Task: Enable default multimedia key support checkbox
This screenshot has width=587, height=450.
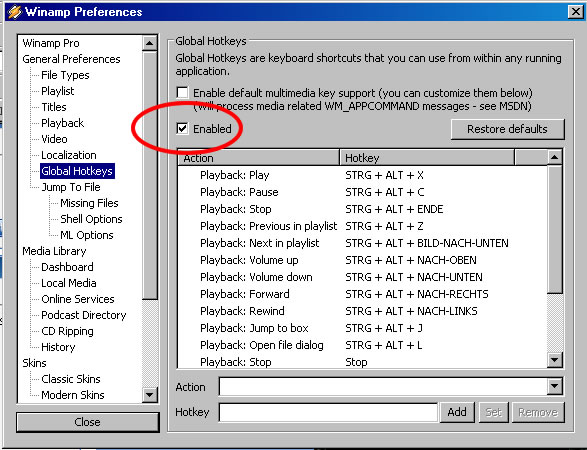Action: [182, 92]
